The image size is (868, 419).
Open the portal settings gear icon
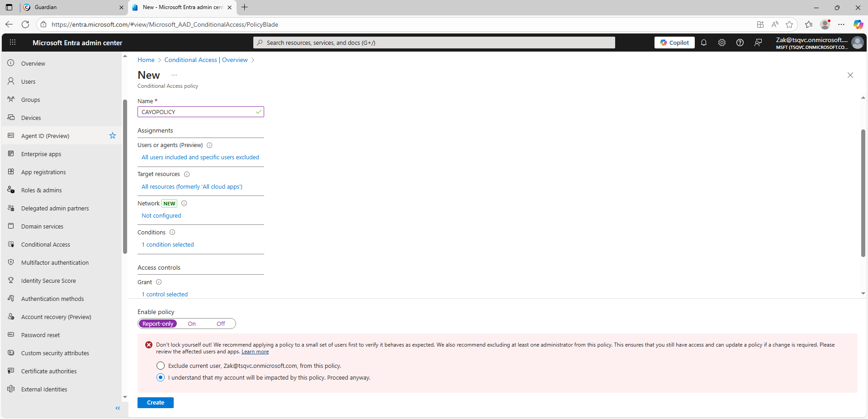point(722,43)
